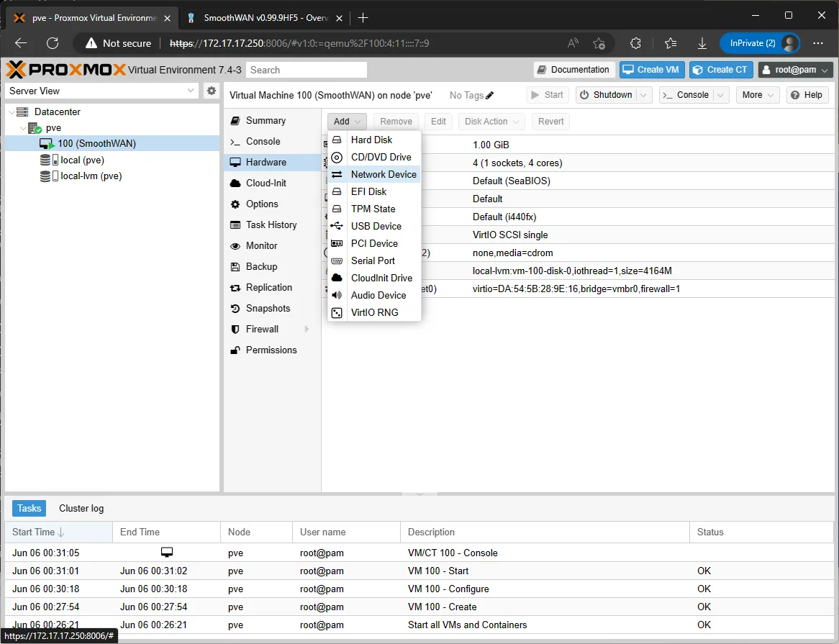This screenshot has width=839, height=644.
Task: Open the Add hardware dropdown
Action: coord(347,122)
